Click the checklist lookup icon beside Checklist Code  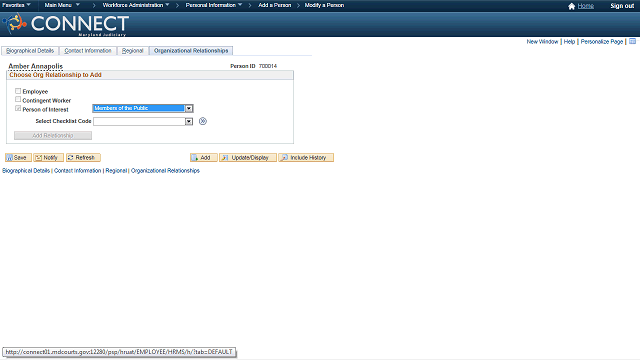203,121
